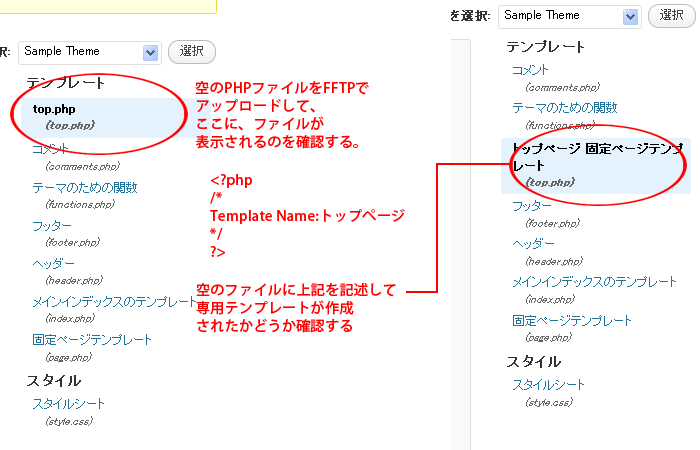Select テーマのための関数 in left template list
This screenshot has width=700, height=450.
pos(84,187)
